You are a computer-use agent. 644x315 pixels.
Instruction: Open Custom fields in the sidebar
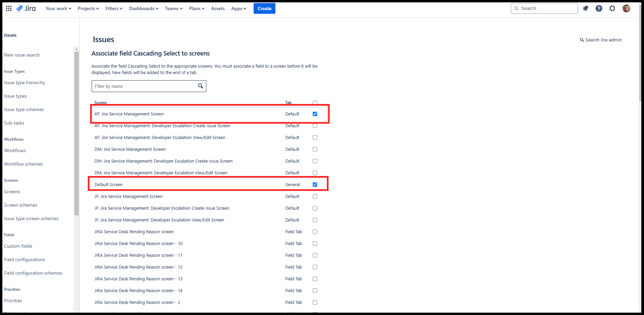coord(18,246)
